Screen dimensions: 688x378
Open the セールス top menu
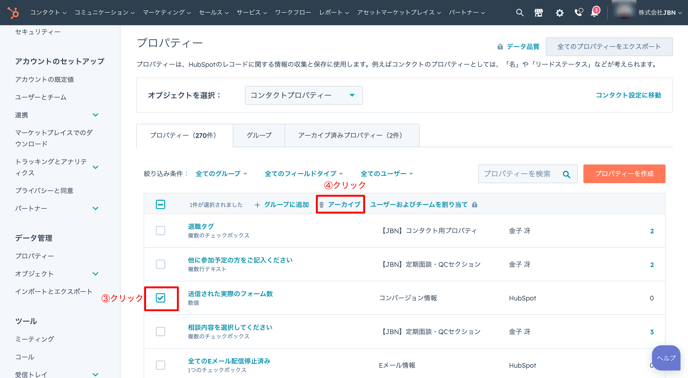214,13
